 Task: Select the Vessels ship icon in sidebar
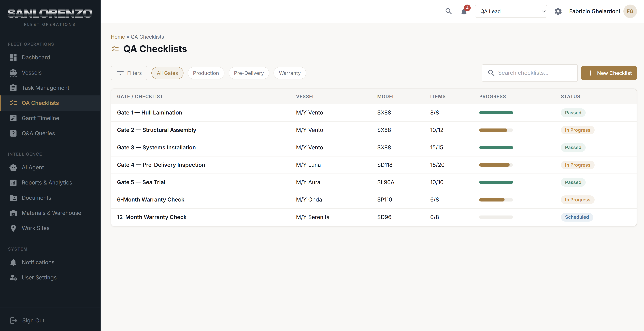(13, 73)
